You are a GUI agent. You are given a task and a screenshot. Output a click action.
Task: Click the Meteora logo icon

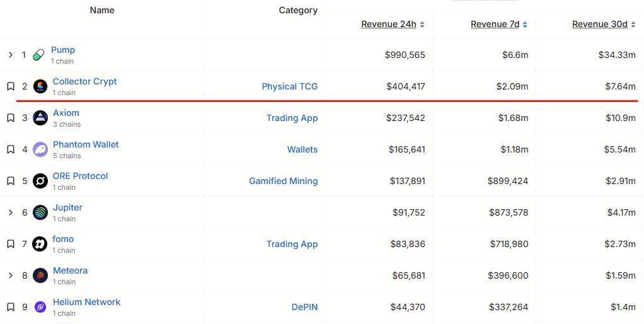point(40,275)
